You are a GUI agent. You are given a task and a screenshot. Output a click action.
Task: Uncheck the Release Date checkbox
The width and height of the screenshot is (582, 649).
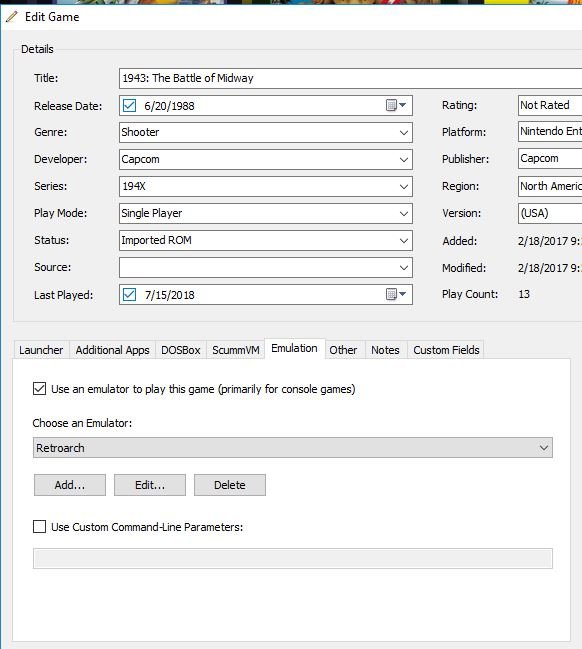coord(129,106)
